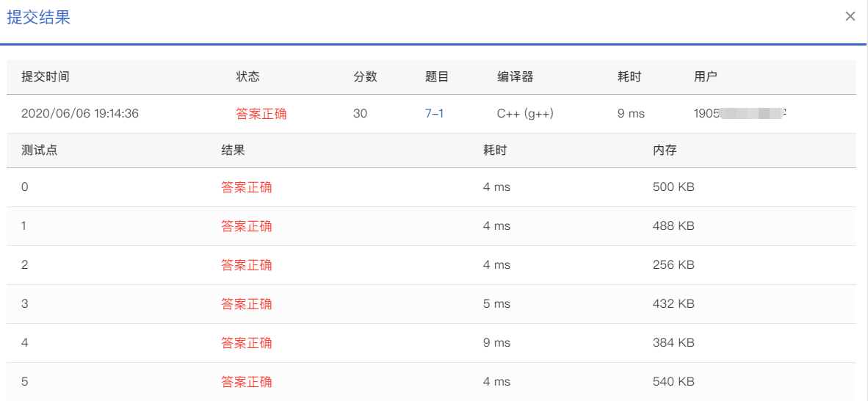Click the 9 ms time for test point 4
This screenshot has width=868, height=401.
click(496, 343)
